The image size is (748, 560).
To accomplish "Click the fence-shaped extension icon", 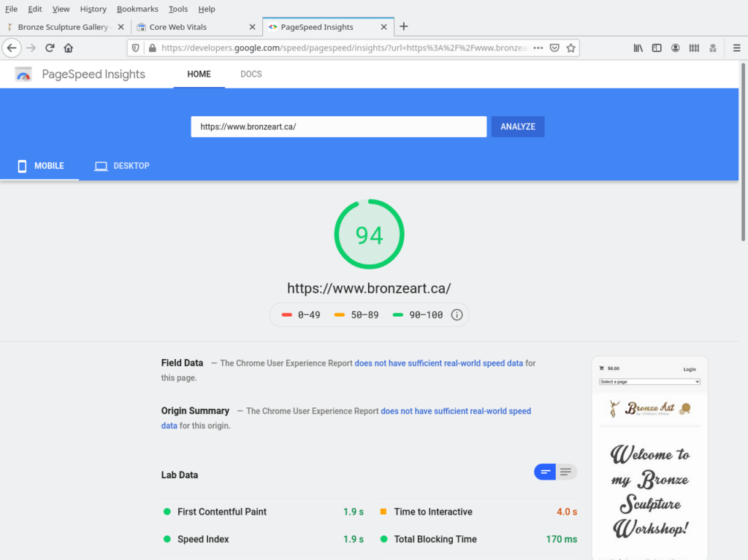I will click(694, 47).
